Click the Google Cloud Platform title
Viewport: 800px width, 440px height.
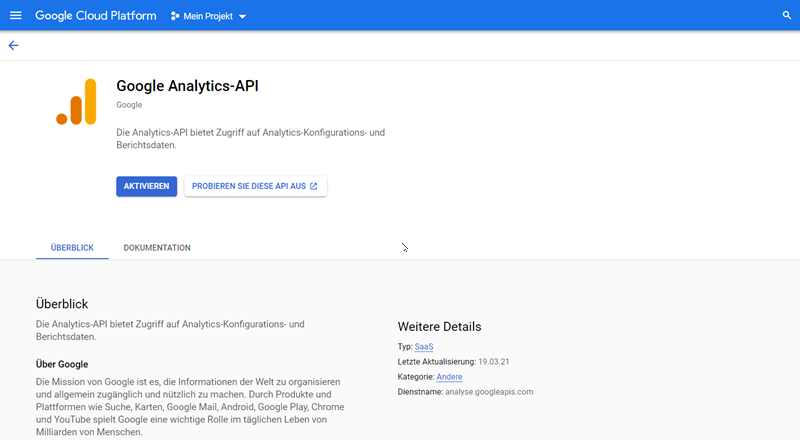point(96,16)
